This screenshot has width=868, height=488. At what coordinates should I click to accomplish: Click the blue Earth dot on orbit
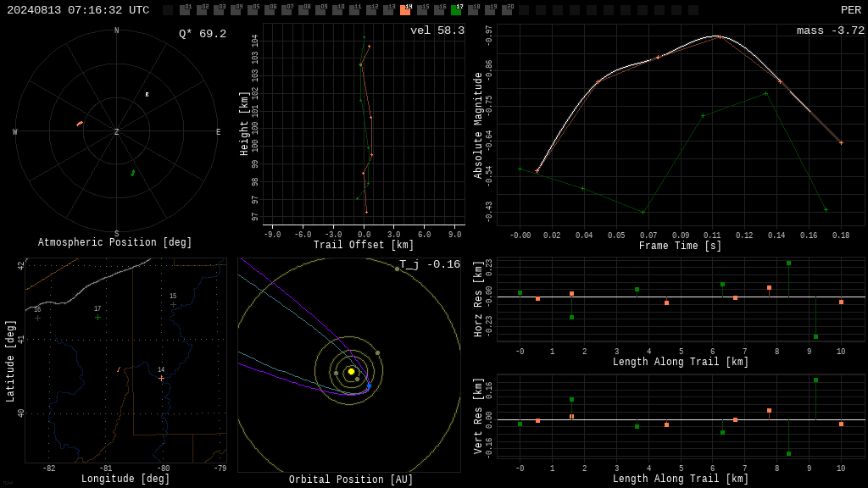(x=370, y=385)
